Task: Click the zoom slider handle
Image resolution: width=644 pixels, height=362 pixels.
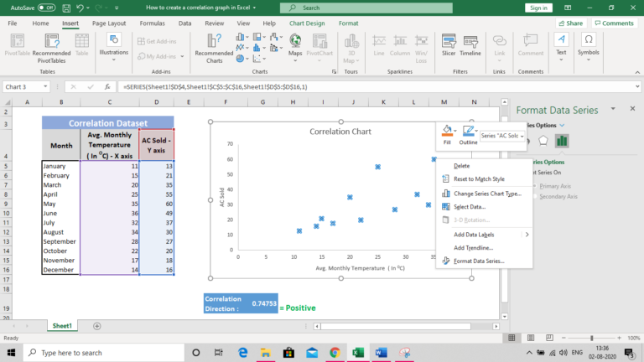Action: click(592, 339)
